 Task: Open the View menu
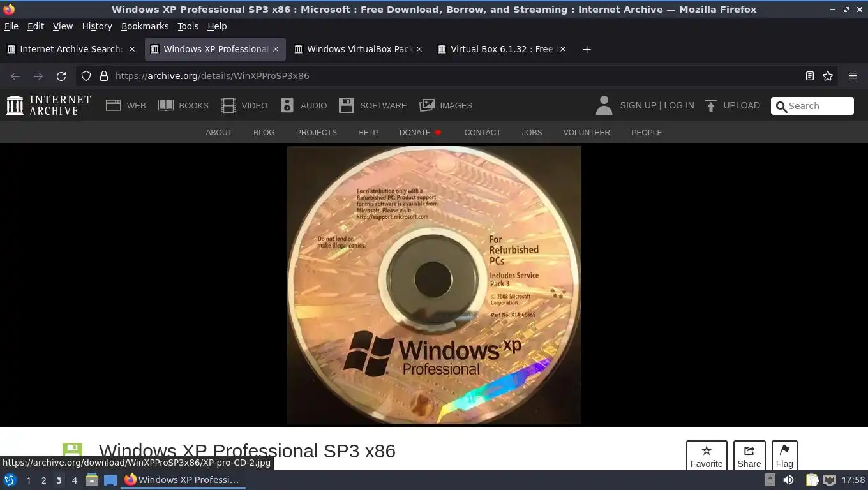pyautogui.click(x=63, y=26)
